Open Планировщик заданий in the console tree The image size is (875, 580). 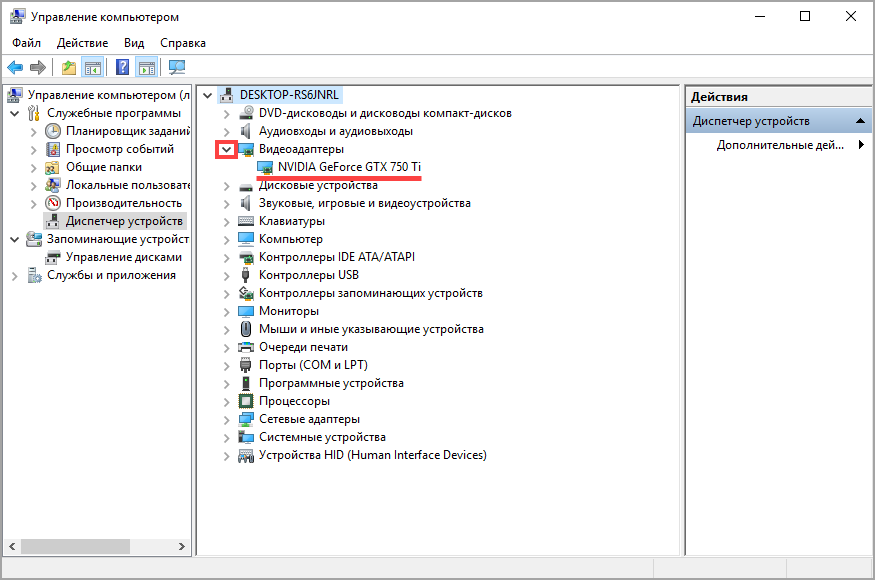(127, 131)
